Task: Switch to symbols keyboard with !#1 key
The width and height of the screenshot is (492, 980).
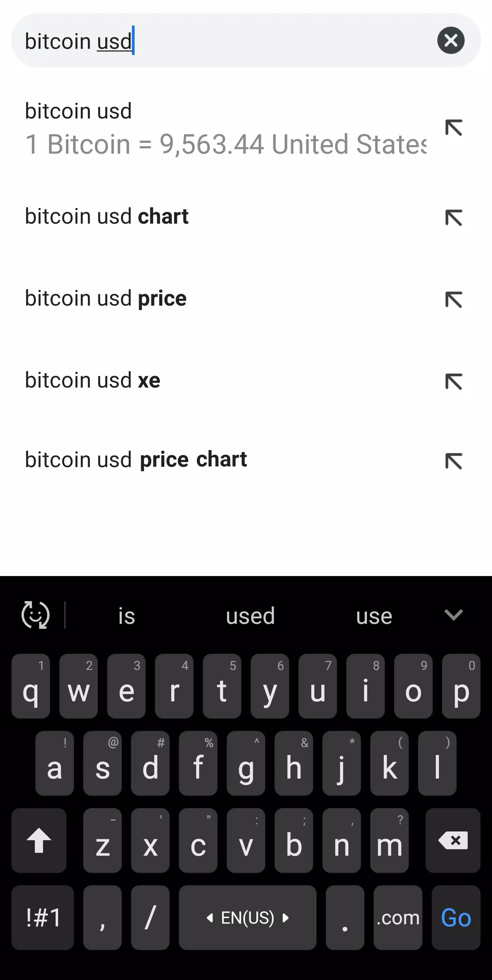Action: coord(43,917)
